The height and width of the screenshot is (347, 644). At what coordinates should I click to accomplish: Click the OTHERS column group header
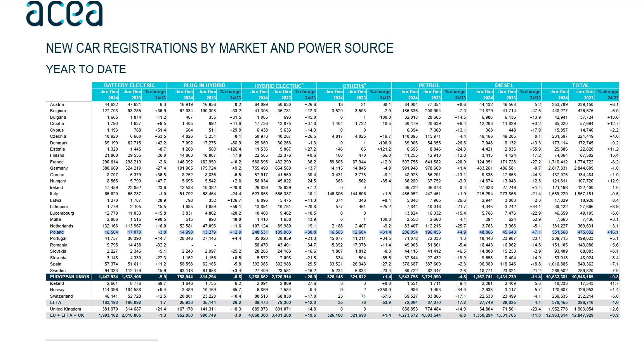(x=354, y=85)
